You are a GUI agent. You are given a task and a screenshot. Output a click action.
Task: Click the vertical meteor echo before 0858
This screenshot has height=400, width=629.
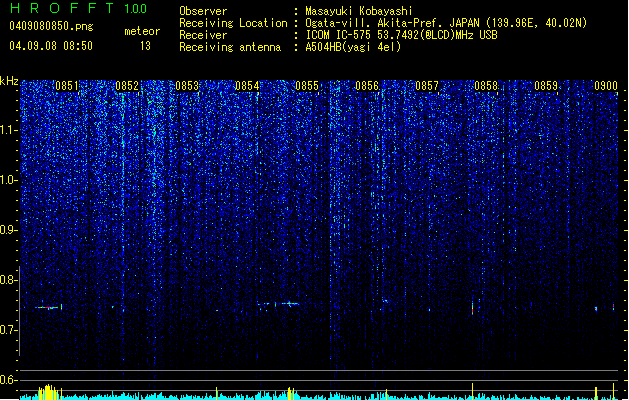click(473, 307)
